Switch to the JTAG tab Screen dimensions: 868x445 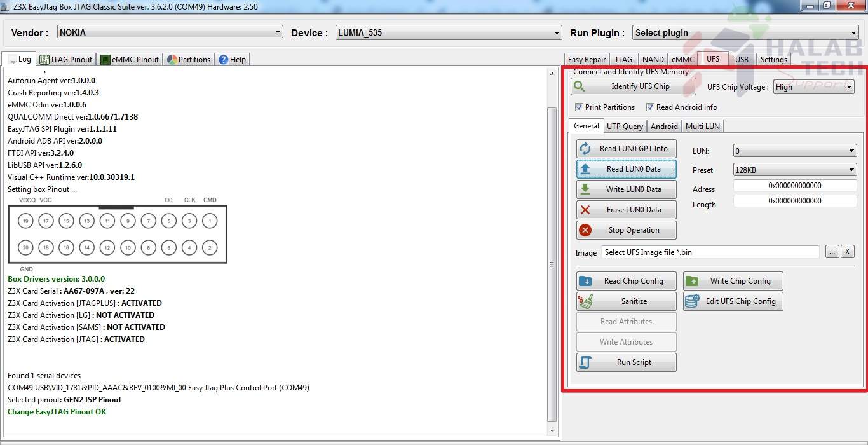623,60
